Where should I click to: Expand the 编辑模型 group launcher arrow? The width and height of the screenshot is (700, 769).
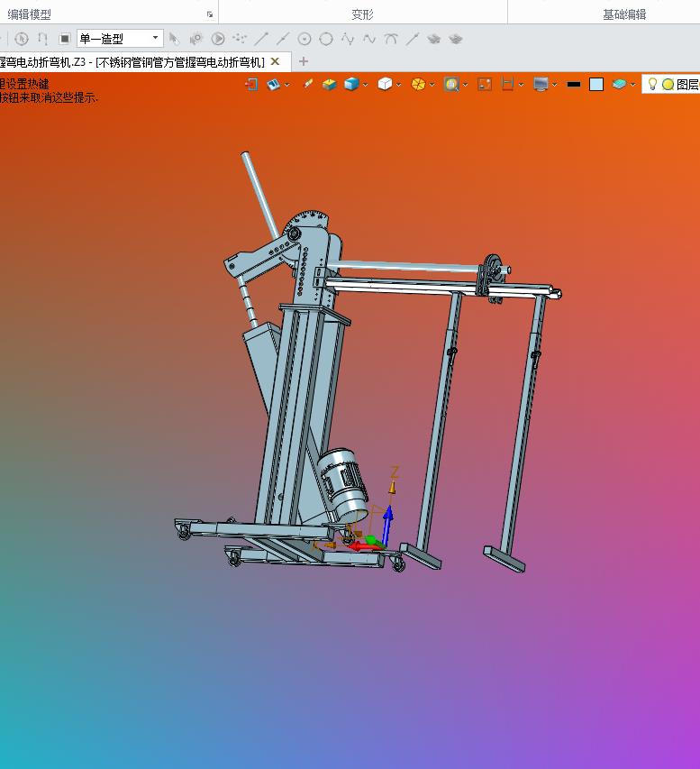(210, 14)
